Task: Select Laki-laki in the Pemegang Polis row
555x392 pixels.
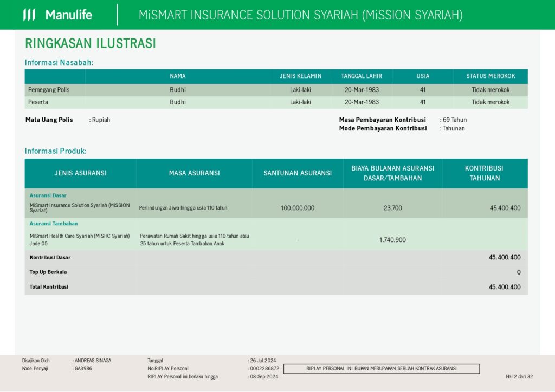Action: tap(300, 90)
